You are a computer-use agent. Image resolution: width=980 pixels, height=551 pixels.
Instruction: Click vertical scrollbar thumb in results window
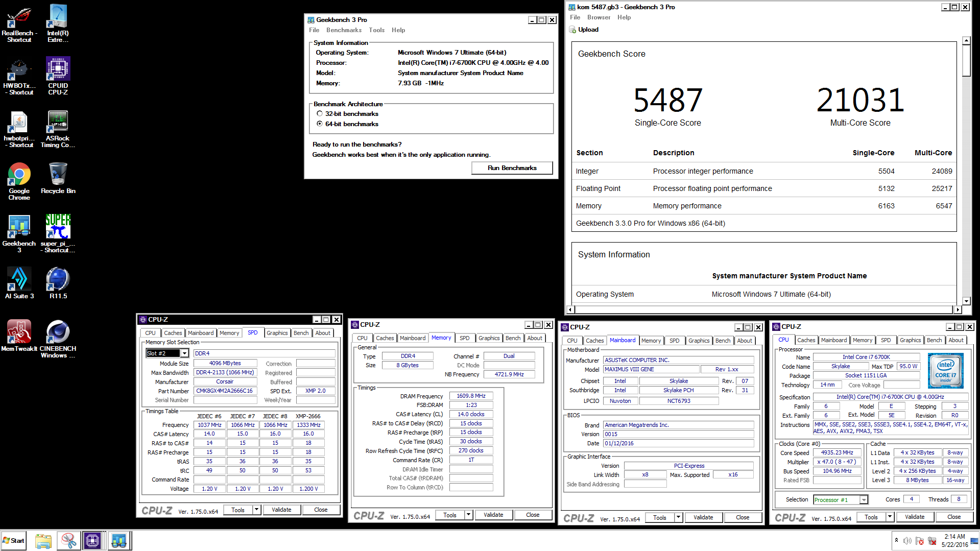pos(966,60)
